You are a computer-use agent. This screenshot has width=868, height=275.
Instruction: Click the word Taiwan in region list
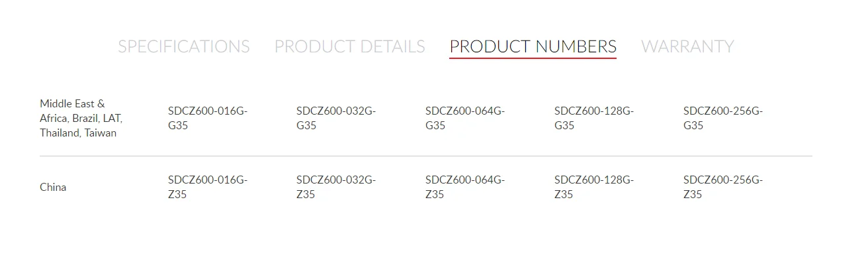[x=101, y=133]
